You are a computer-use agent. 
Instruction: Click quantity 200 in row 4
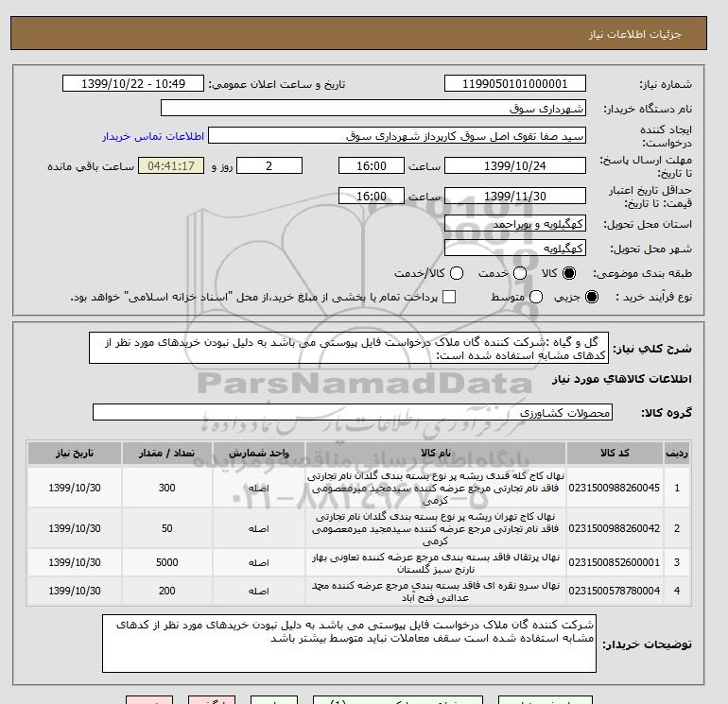coord(167,591)
